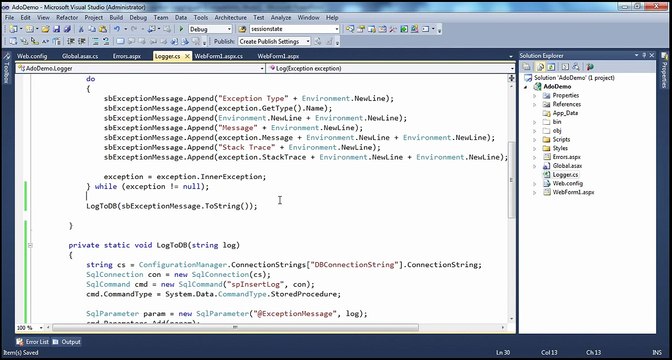The width and height of the screenshot is (672, 360).
Task: Select WebForm1.aspx in Solution Explorer
Action: 573,192
